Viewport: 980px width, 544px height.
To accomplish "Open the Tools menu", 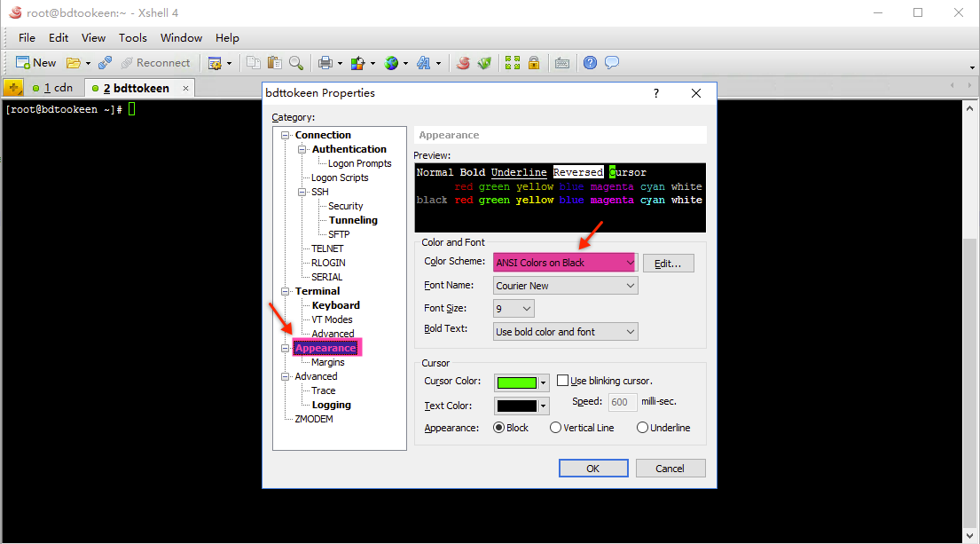I will (x=133, y=38).
